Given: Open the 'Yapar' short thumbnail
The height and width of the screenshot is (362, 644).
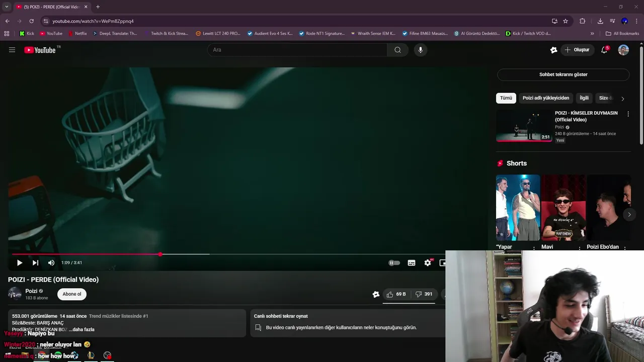Looking at the screenshot, I should 518,208.
